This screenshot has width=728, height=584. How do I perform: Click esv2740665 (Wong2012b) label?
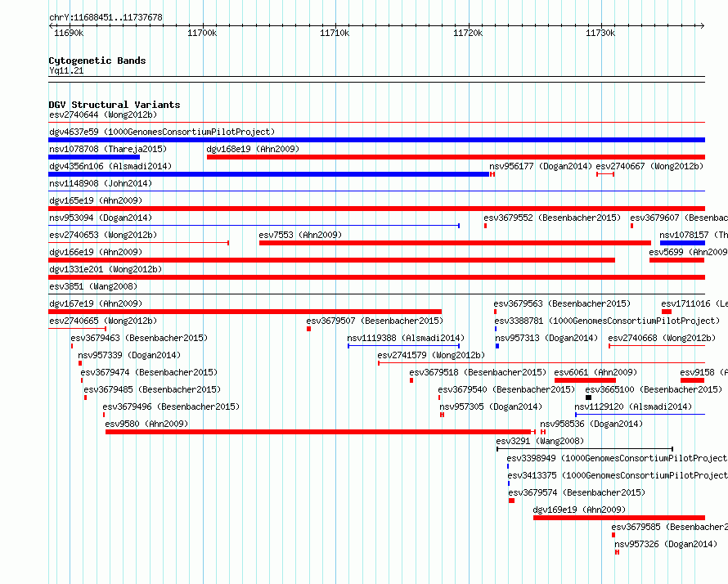[x=103, y=321]
